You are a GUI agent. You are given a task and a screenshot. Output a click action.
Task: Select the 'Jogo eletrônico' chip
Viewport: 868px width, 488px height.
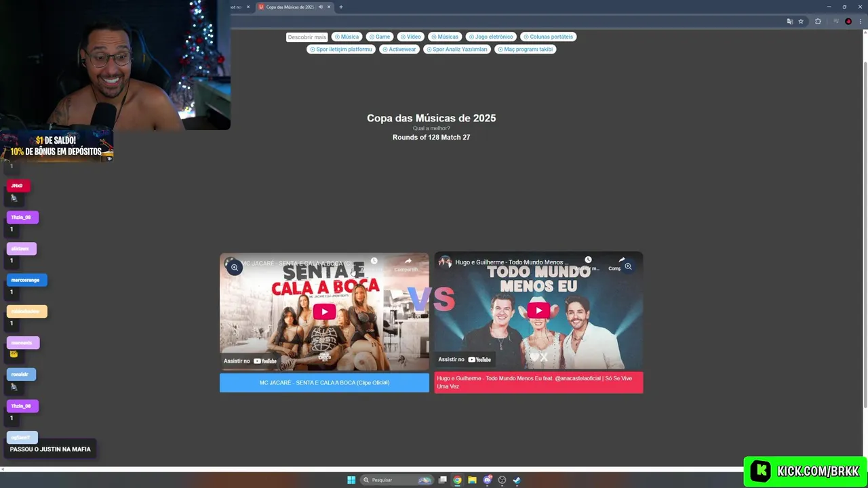(x=491, y=37)
